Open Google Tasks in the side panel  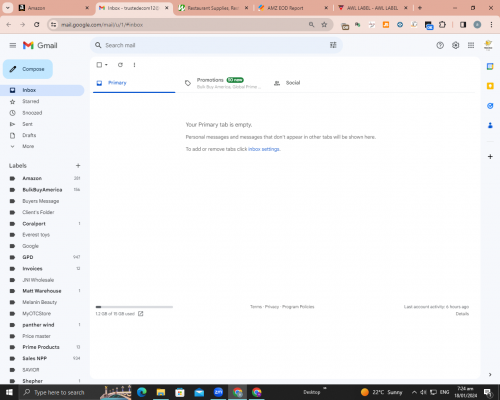pyautogui.click(x=490, y=106)
